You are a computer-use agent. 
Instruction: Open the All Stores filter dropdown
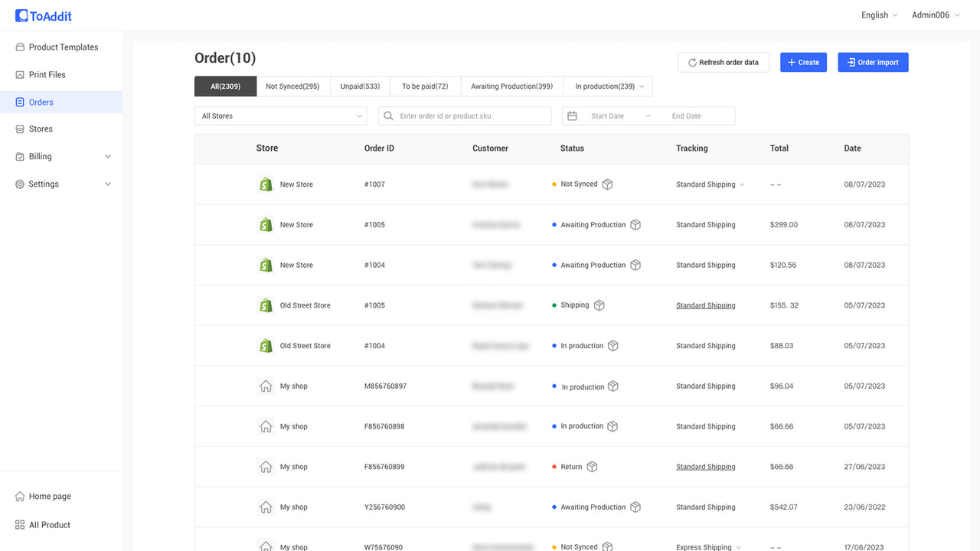click(x=281, y=116)
